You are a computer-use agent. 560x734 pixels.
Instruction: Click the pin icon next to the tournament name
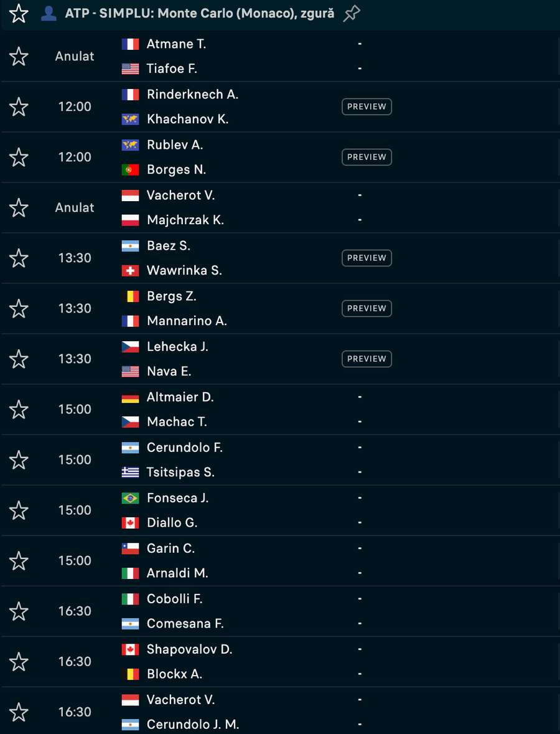[x=351, y=13]
